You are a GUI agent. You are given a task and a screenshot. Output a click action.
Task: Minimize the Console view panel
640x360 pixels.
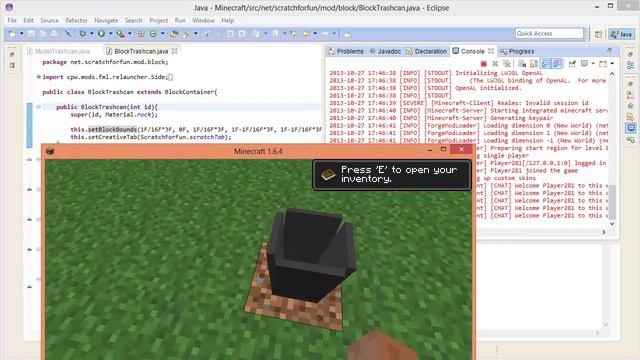(610, 51)
